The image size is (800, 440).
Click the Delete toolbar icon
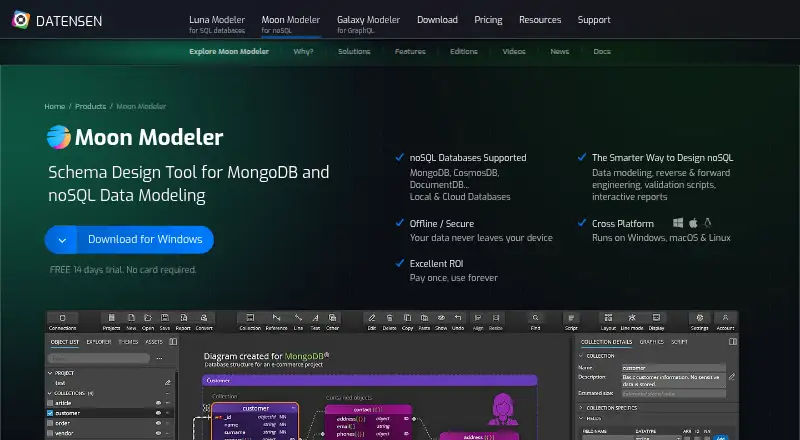point(389,317)
